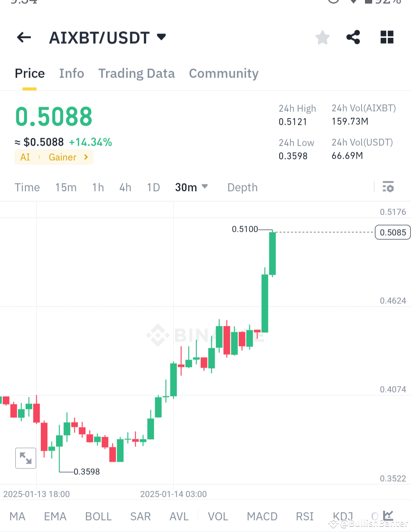Switch to the Trading Data tab
The height and width of the screenshot is (532, 411).
[136, 73]
